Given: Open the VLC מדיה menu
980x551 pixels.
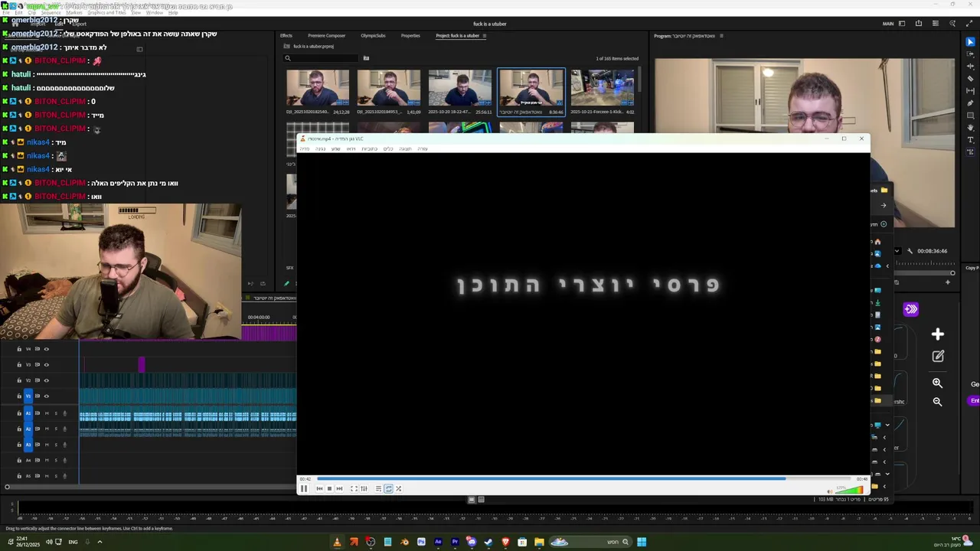Looking at the screenshot, I should point(305,148).
